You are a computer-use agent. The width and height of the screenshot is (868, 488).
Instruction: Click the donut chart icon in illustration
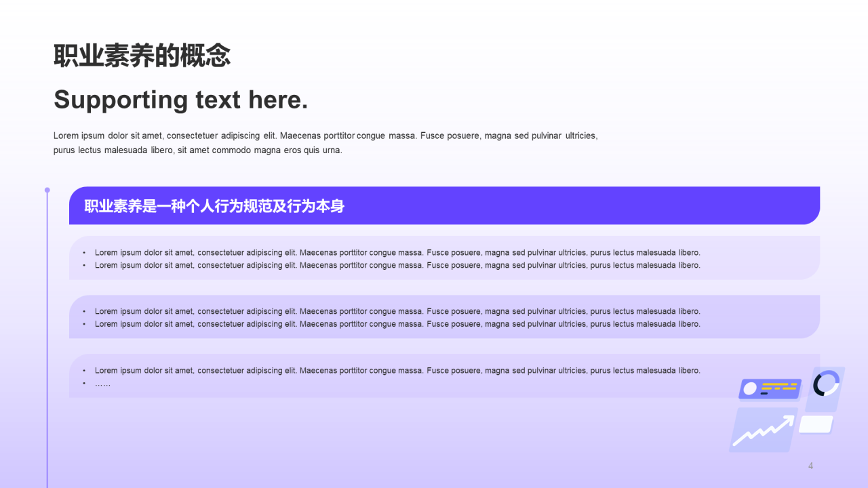point(826,384)
